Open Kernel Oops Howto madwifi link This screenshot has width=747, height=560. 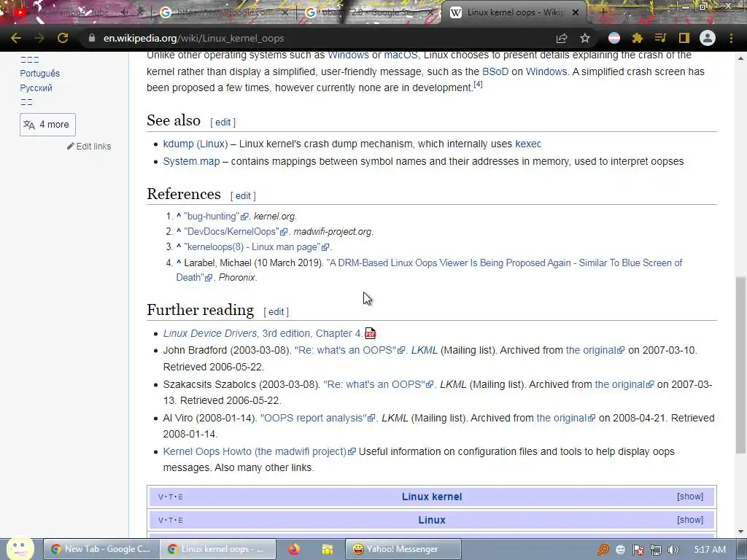(255, 451)
